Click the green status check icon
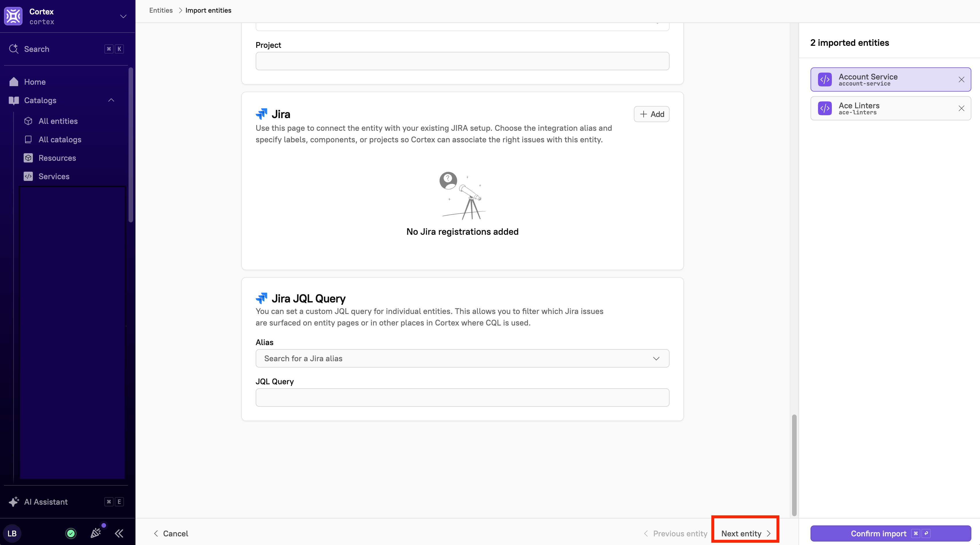 pos(71,533)
